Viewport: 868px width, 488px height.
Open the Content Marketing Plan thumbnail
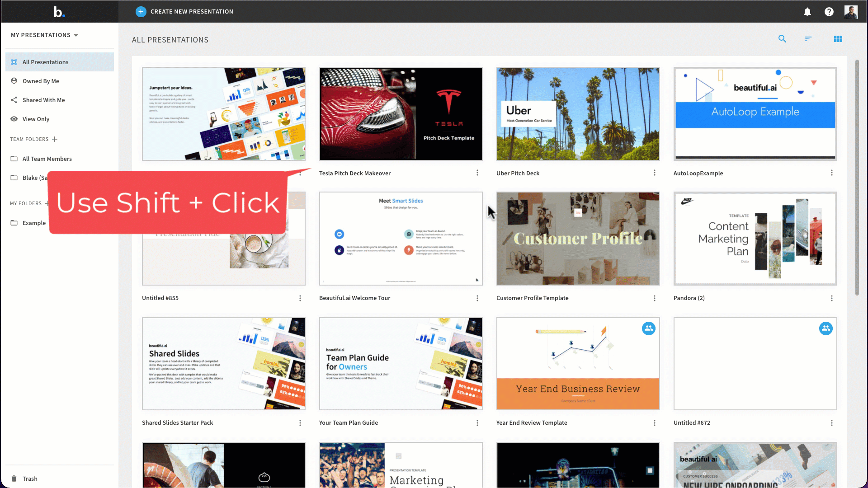pyautogui.click(x=755, y=239)
